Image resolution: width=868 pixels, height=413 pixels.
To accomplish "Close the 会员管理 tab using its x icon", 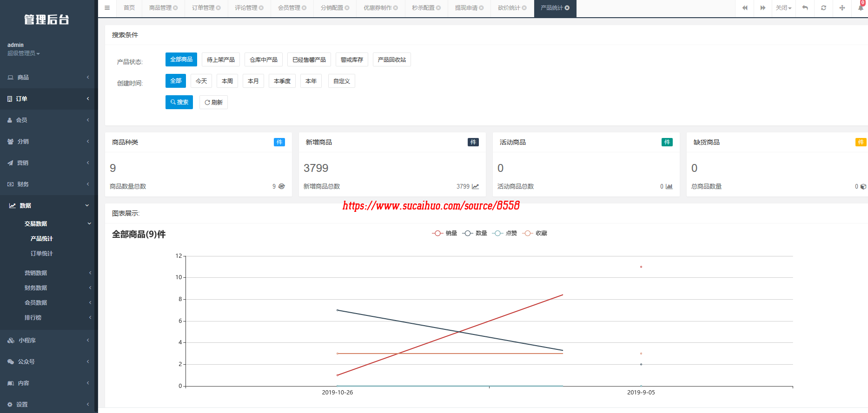I will [x=304, y=8].
